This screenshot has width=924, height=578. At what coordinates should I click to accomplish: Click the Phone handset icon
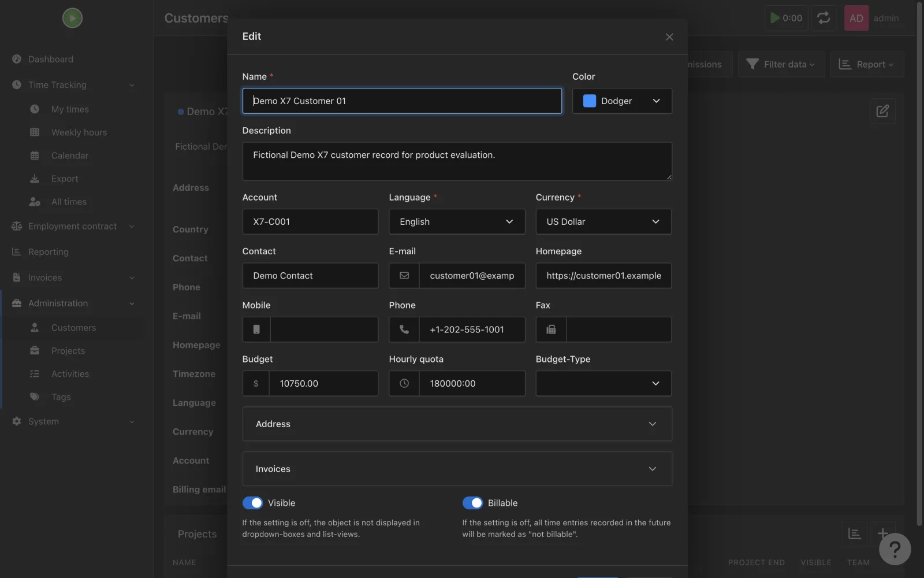click(x=404, y=329)
